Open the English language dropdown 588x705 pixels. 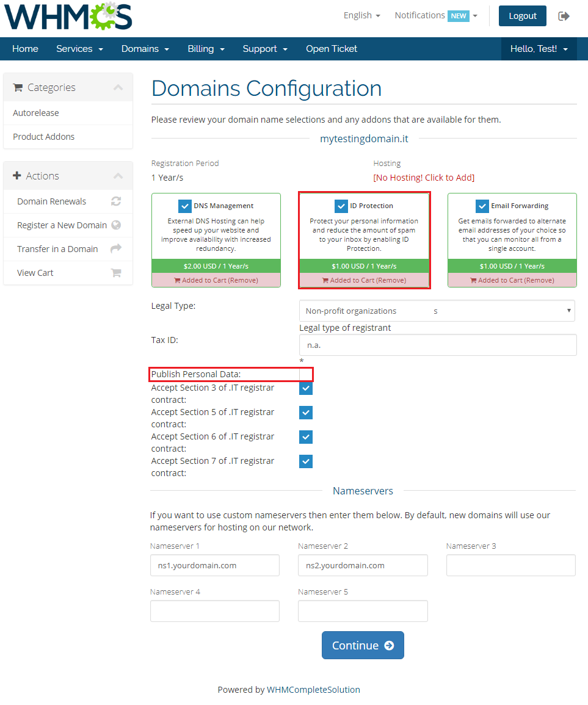(x=361, y=16)
